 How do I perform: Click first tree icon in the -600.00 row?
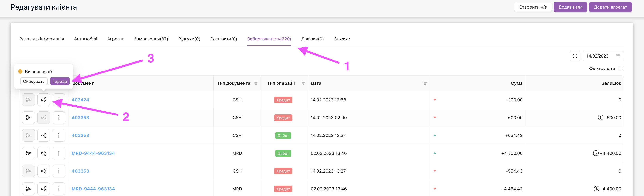[29, 118]
